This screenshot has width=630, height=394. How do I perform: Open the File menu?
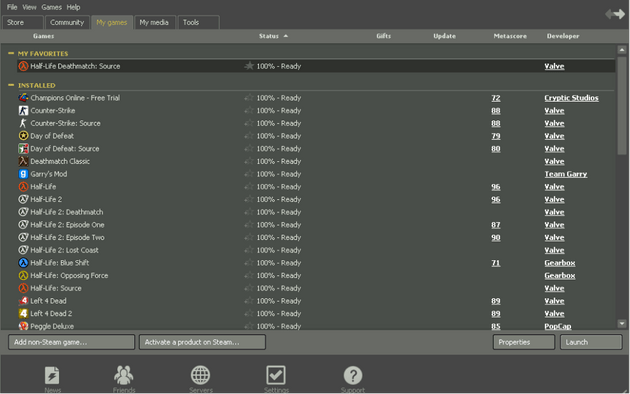coord(12,7)
